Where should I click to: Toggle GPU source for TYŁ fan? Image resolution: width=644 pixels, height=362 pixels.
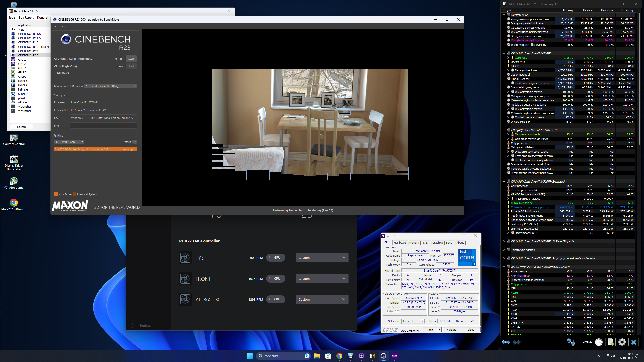point(275,258)
